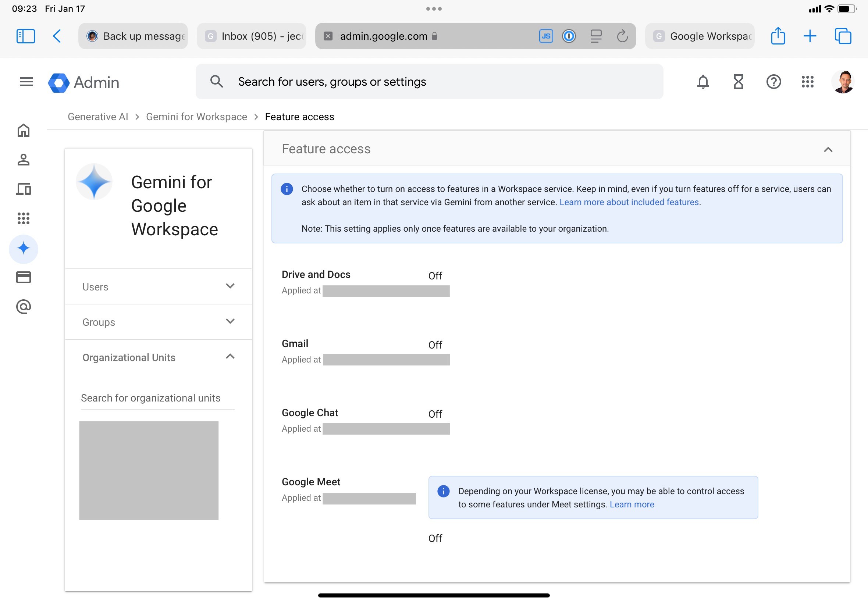This screenshot has height=603, width=868.
Task: Go back with Safari back arrow
Action: [x=57, y=36]
